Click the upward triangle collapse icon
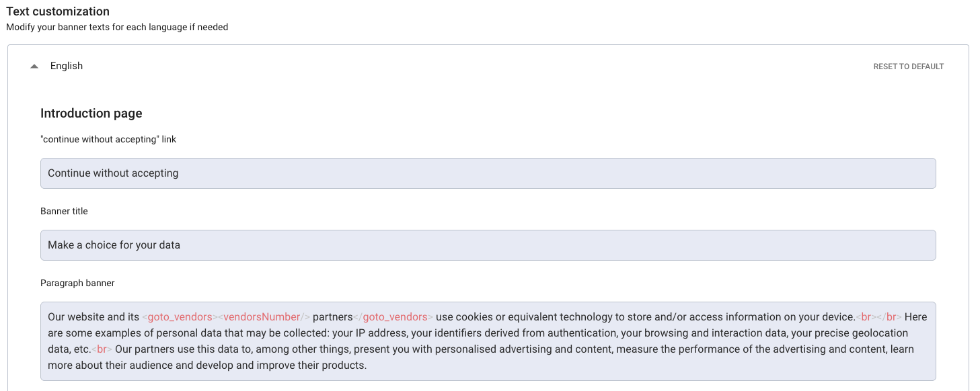The width and height of the screenshot is (980, 391). click(x=34, y=65)
